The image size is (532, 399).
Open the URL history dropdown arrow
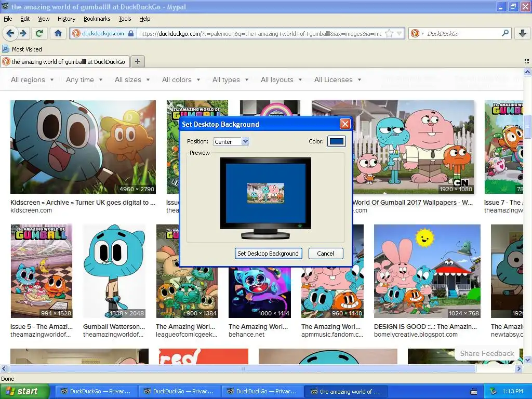click(400, 33)
